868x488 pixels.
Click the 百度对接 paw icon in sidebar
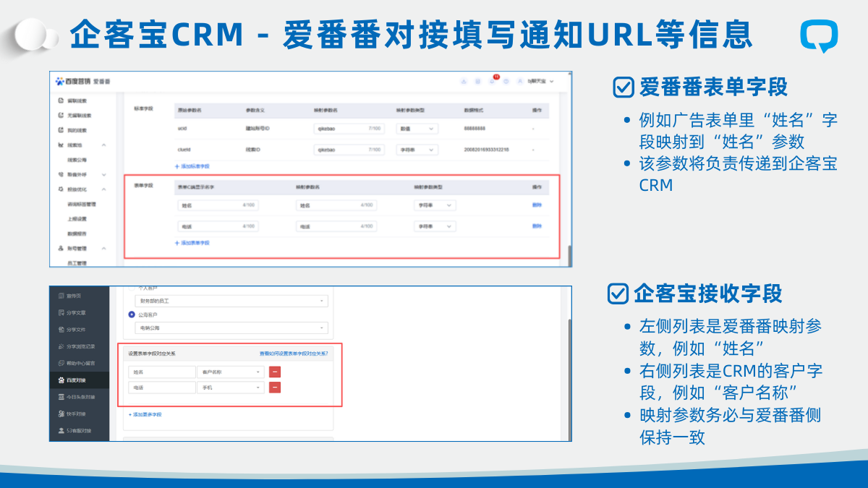click(61, 380)
